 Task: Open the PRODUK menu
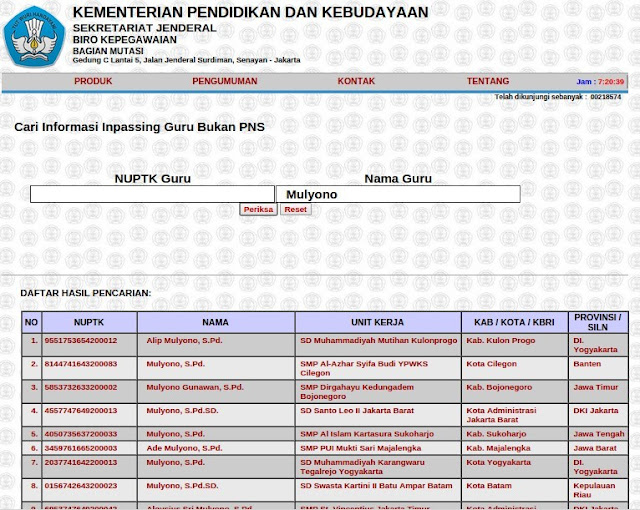pyautogui.click(x=93, y=81)
